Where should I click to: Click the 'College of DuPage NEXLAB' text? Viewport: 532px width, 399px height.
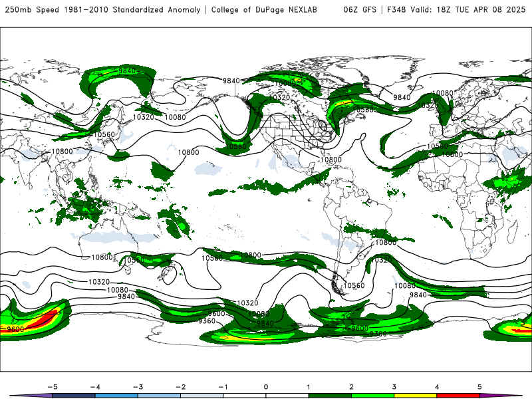pos(264,9)
